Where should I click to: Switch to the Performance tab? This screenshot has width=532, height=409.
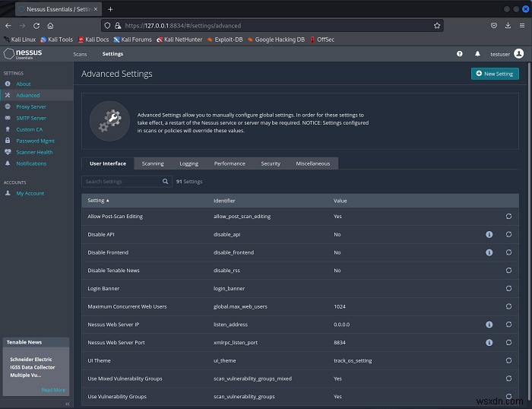[x=230, y=163]
